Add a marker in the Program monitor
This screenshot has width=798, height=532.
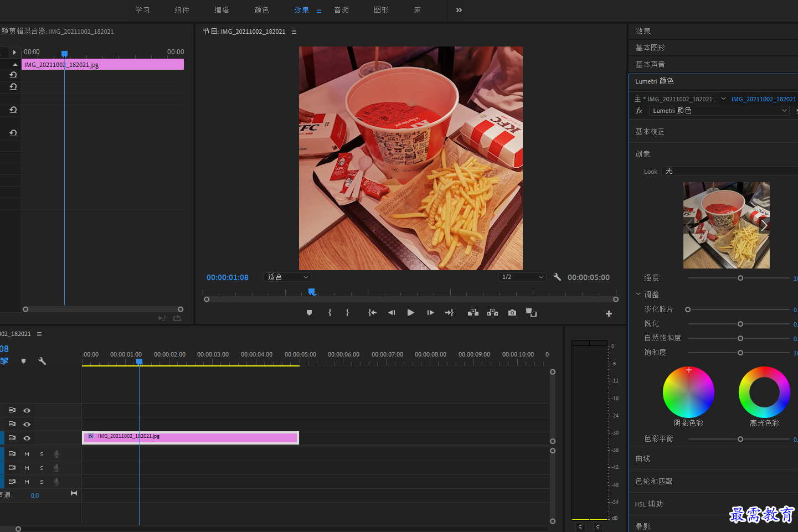point(309,313)
